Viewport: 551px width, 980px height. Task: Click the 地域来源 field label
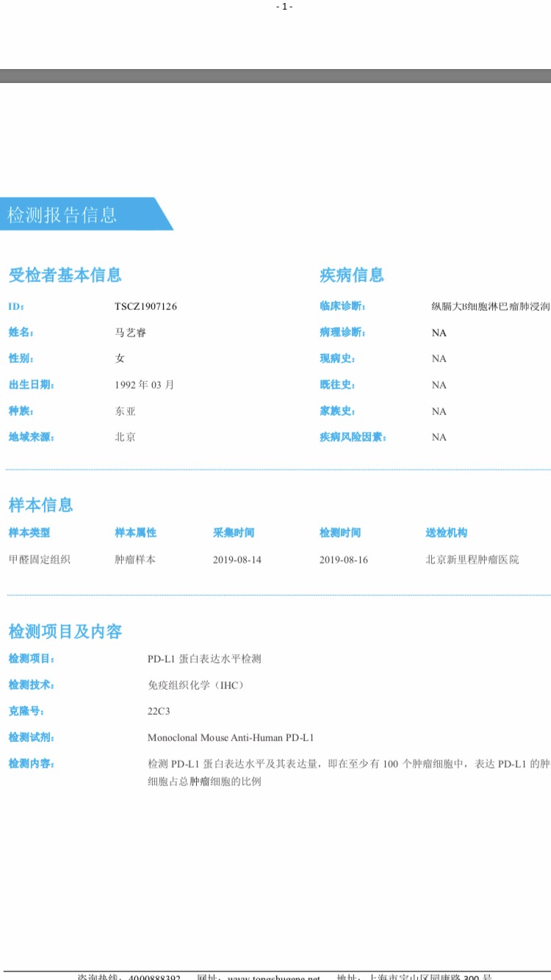point(32,437)
